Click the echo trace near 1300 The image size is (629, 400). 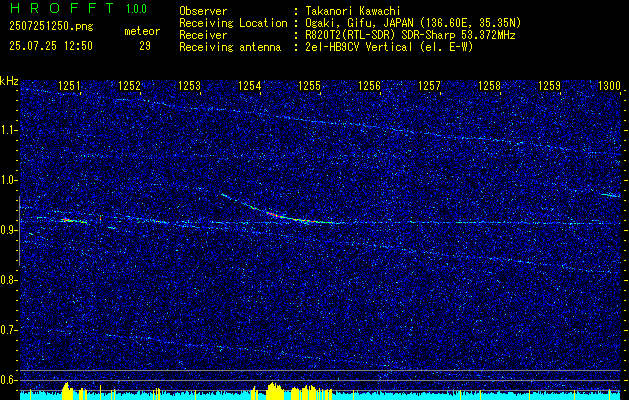click(611, 195)
